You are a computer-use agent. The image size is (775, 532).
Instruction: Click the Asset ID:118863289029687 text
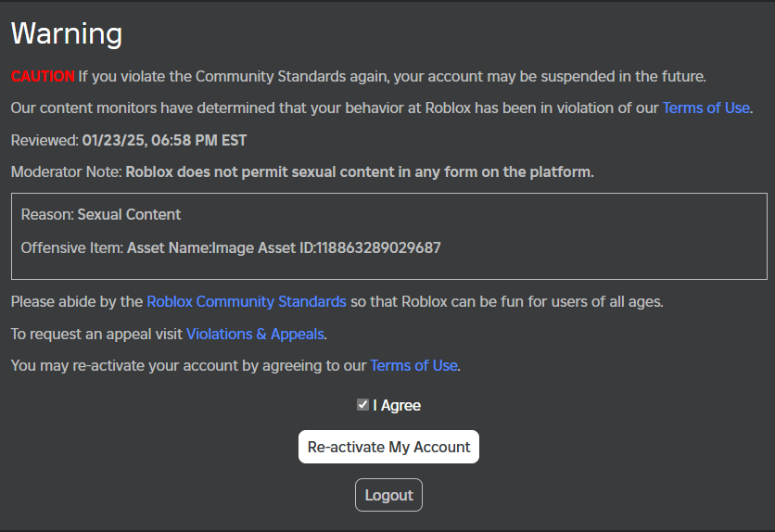pos(349,247)
